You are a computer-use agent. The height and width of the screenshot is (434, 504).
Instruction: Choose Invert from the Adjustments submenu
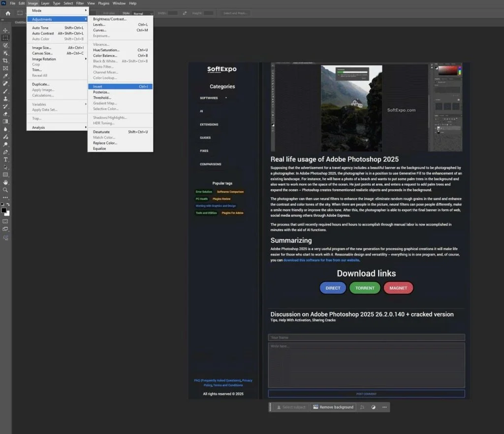[x=97, y=86]
